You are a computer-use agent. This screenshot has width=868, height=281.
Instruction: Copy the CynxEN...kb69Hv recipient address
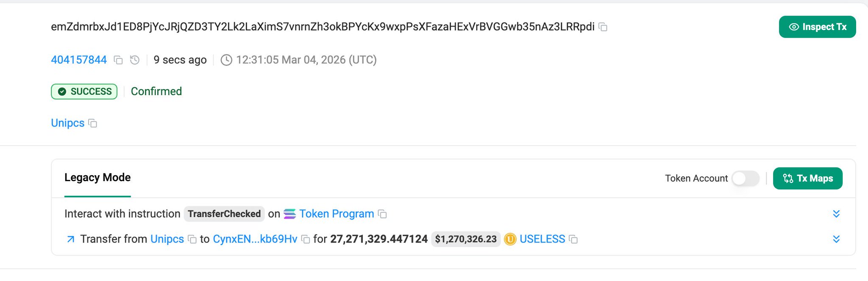(x=305, y=240)
